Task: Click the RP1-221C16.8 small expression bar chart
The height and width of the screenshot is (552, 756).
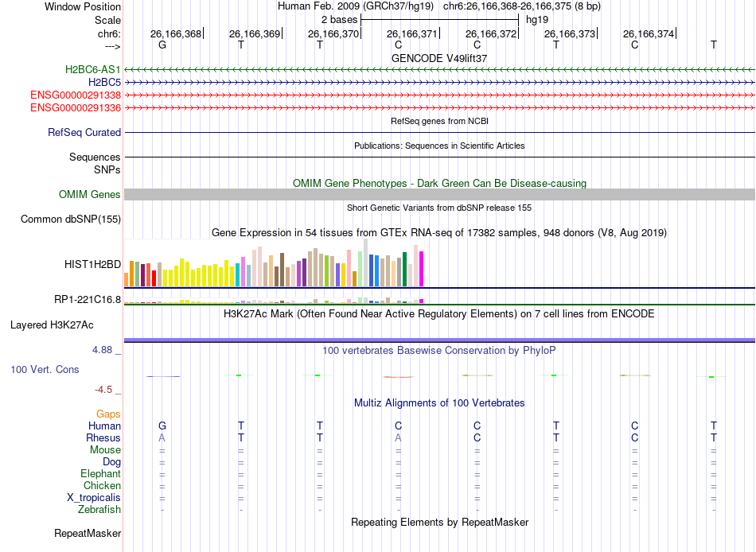Action: coord(274,301)
